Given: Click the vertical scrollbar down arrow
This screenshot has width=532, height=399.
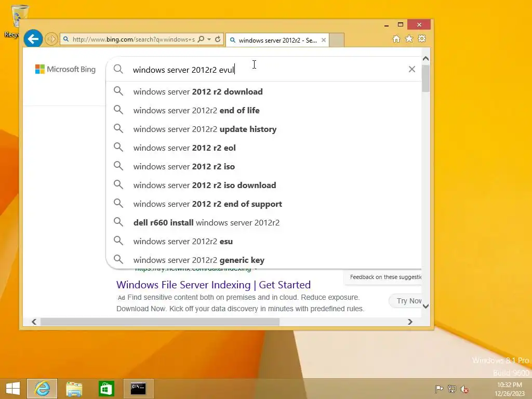Looking at the screenshot, I should 426,306.
